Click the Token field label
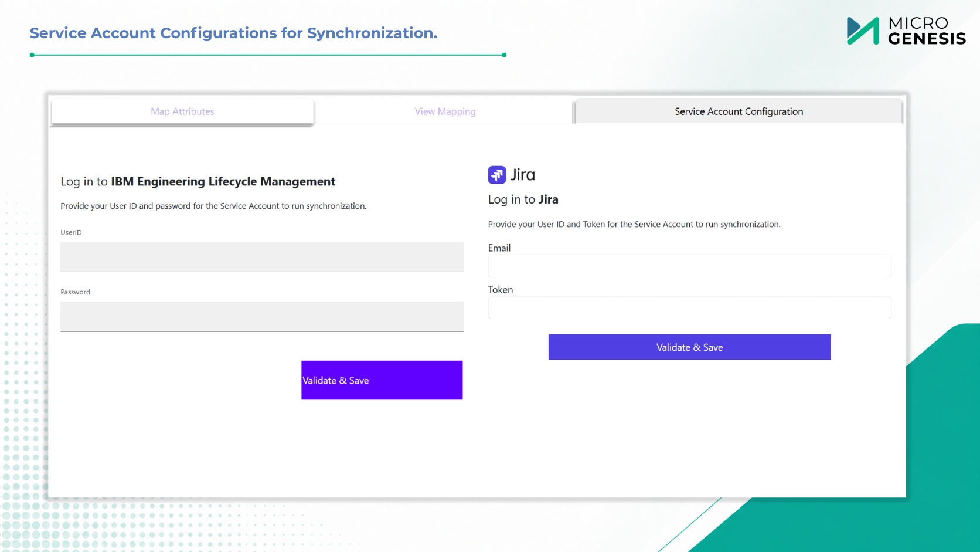 [501, 289]
